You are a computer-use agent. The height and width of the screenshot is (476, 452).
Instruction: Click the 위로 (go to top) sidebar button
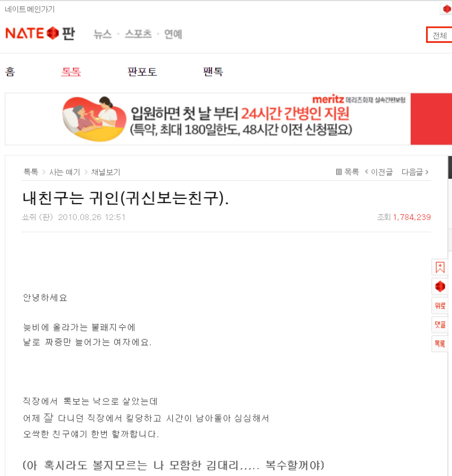pos(440,306)
